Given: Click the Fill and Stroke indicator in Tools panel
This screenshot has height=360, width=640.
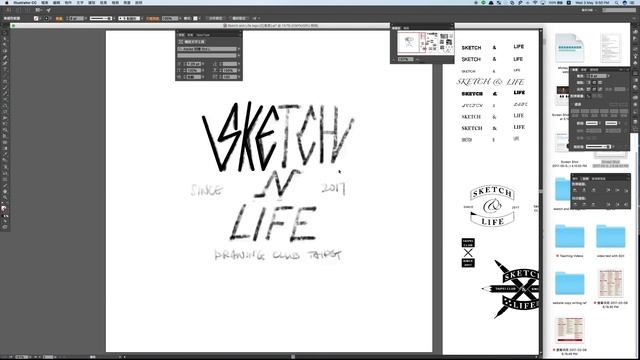Looking at the screenshot, I should point(4,209).
